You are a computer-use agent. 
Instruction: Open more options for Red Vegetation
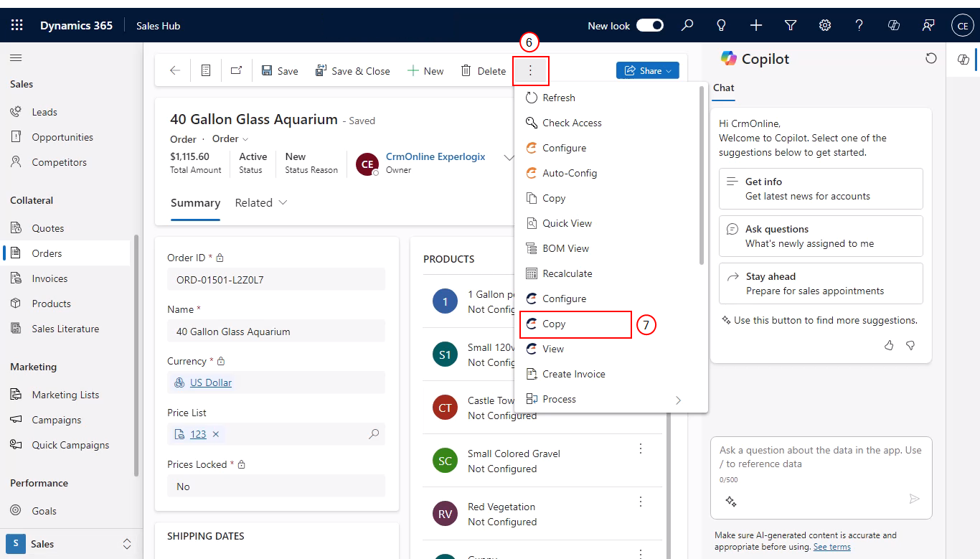641,502
